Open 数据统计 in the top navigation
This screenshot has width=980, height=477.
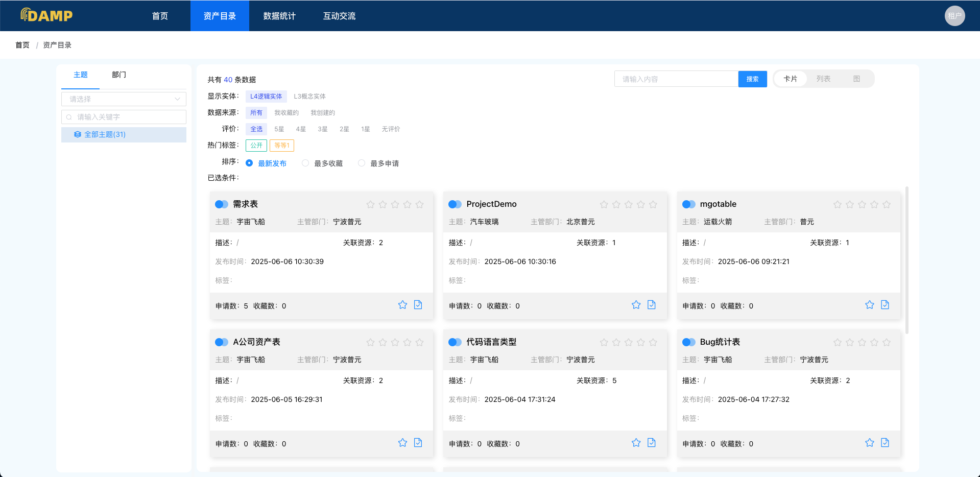click(279, 16)
